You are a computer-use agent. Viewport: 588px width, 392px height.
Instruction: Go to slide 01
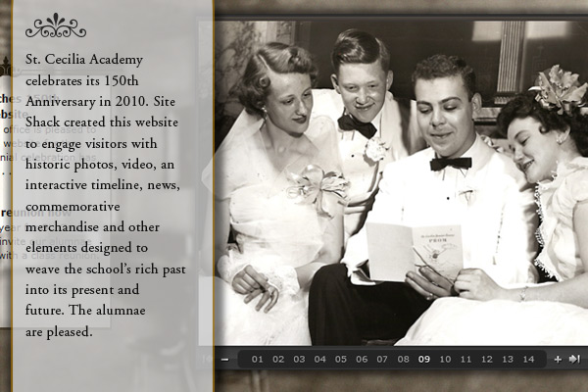(x=257, y=360)
